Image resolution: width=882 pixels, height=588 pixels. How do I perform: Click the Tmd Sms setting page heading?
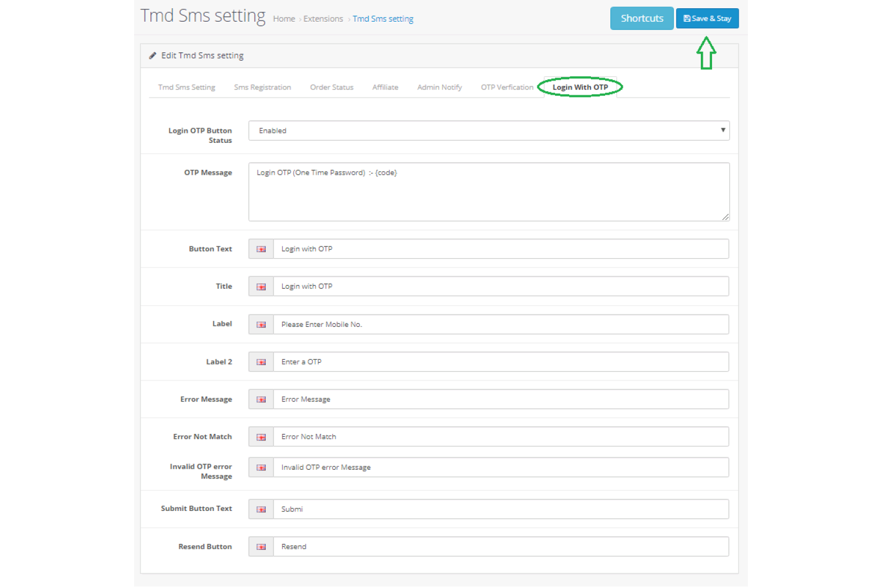pos(203,15)
